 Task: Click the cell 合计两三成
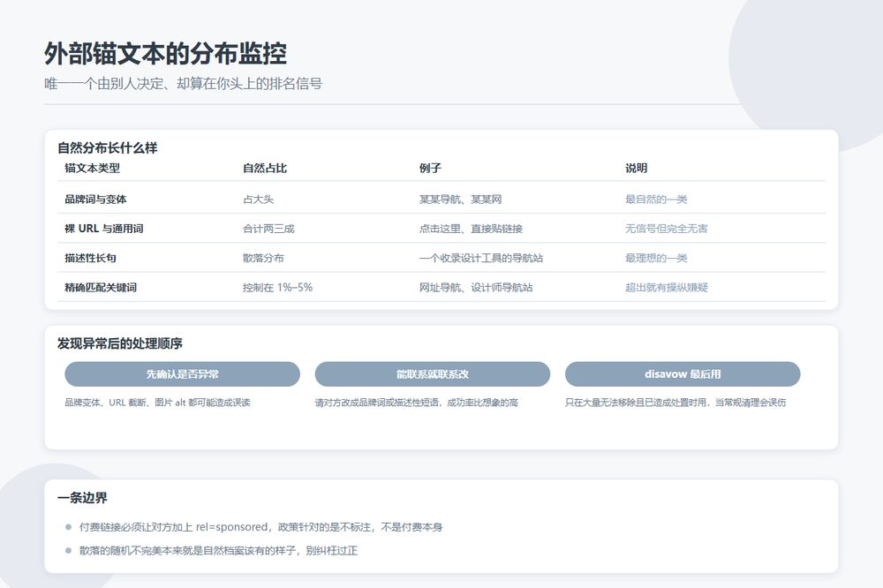268,228
